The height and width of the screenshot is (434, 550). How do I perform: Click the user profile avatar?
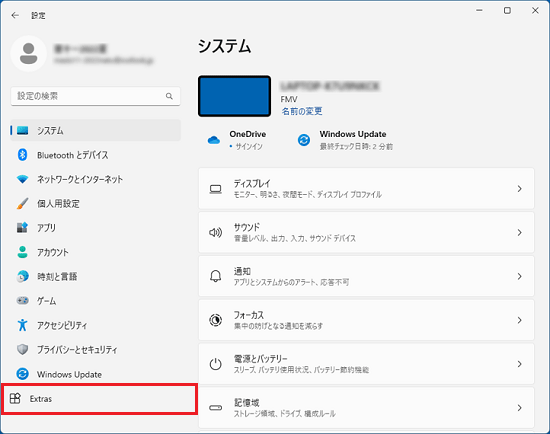[28, 53]
